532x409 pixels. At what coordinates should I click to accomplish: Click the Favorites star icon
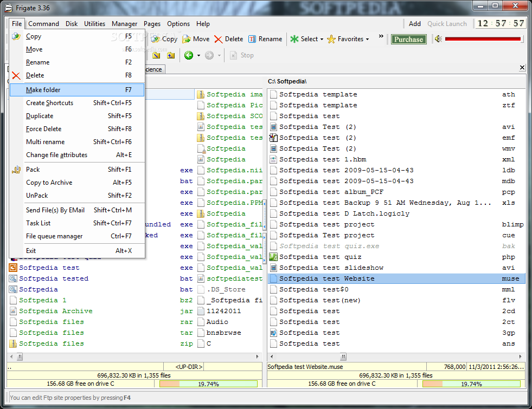pyautogui.click(x=331, y=39)
